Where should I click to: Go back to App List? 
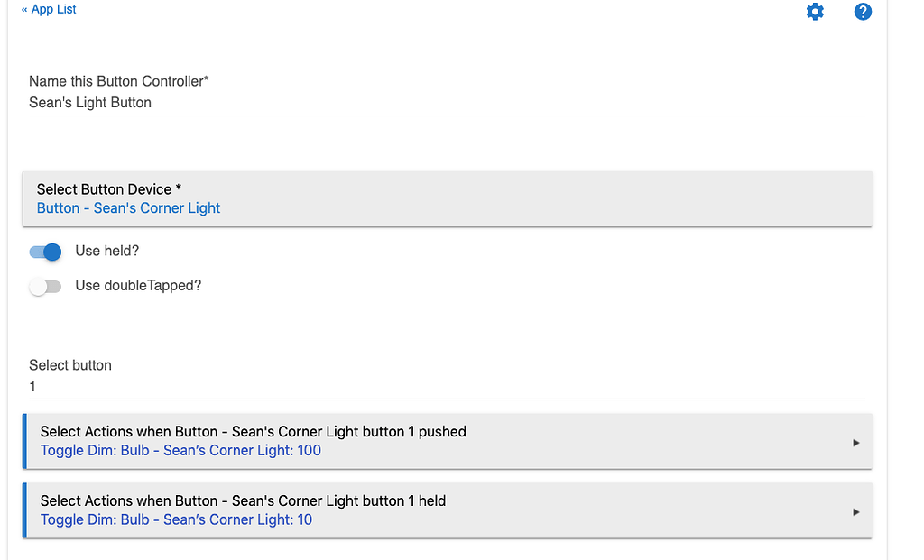[49, 9]
